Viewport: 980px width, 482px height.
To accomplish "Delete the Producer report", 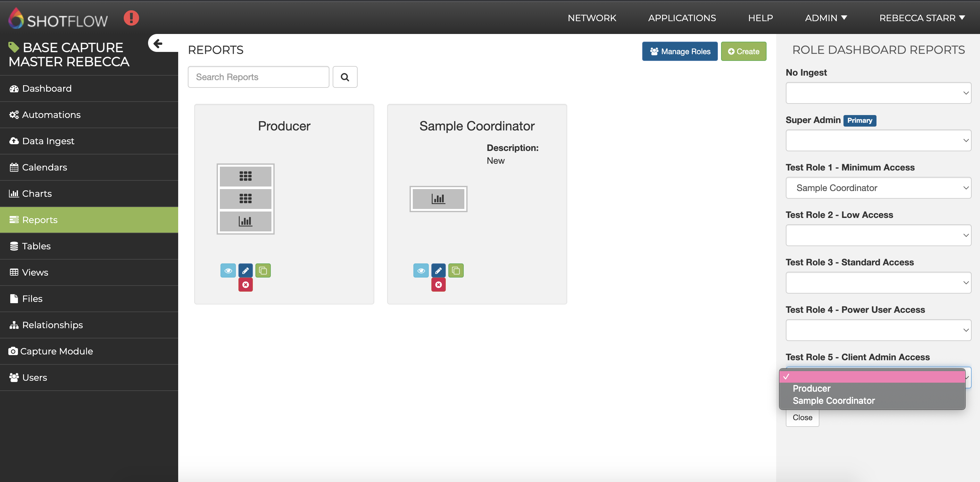I will point(245,285).
